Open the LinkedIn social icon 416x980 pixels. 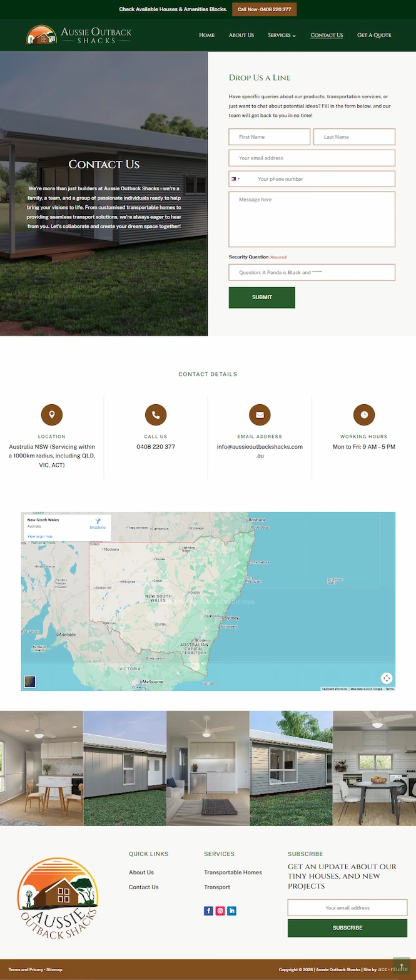pos(231,911)
